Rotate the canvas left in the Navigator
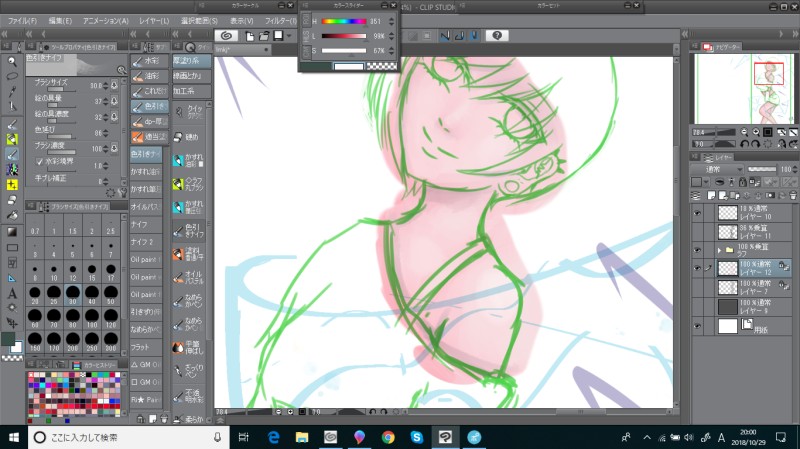The height and width of the screenshot is (449, 800). 744,144
